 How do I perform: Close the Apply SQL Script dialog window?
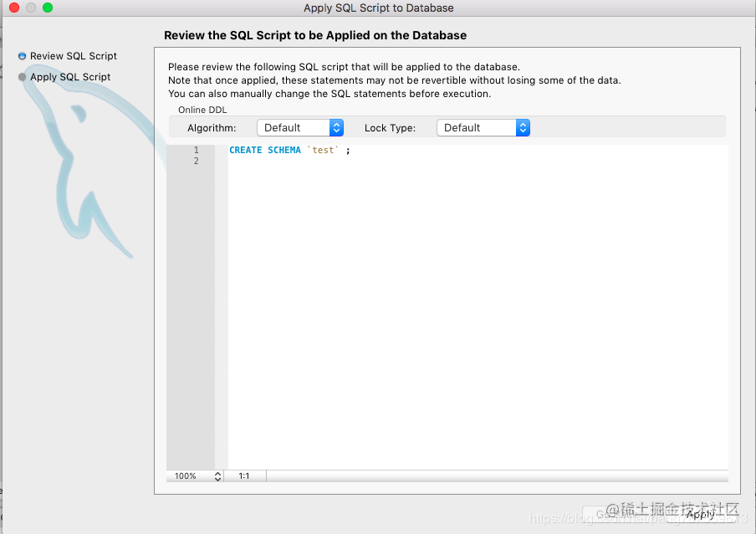click(x=14, y=8)
